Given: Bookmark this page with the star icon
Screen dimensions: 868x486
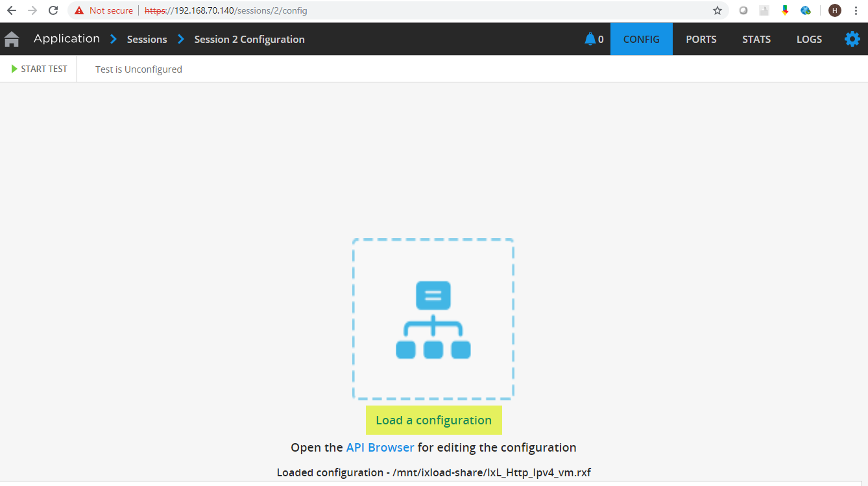Looking at the screenshot, I should point(717,10).
